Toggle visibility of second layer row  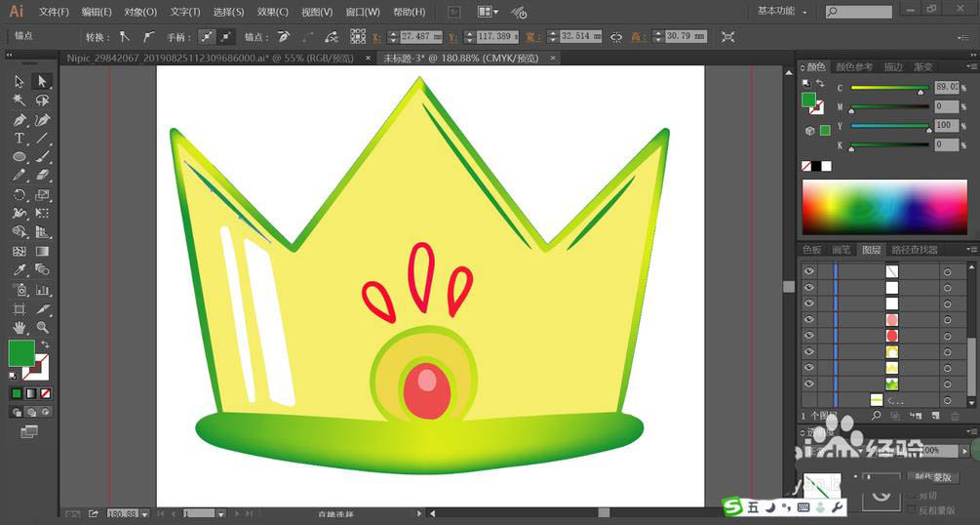pos(809,287)
